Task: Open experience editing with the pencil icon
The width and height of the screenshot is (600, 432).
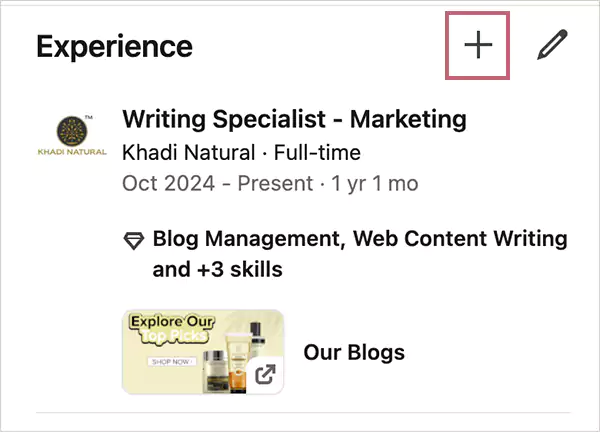Action: coord(551,46)
